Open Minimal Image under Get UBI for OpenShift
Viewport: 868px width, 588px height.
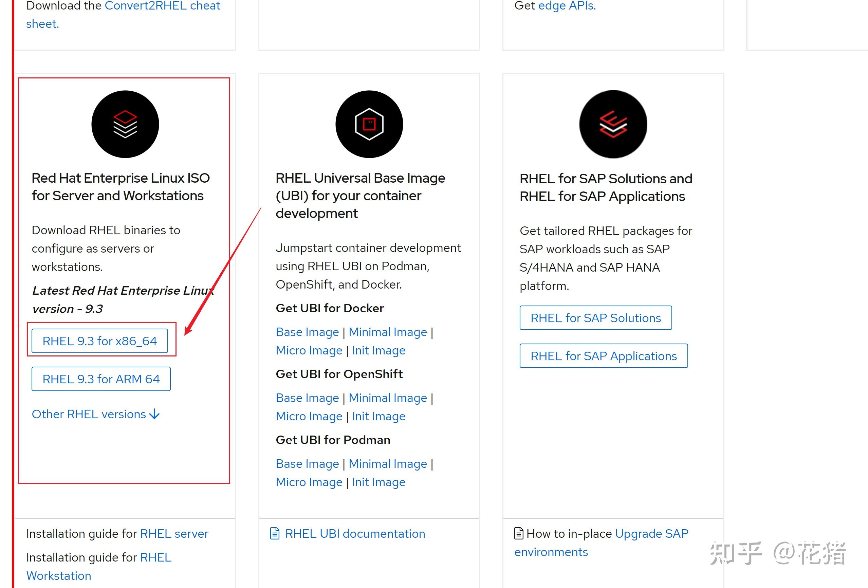(388, 398)
